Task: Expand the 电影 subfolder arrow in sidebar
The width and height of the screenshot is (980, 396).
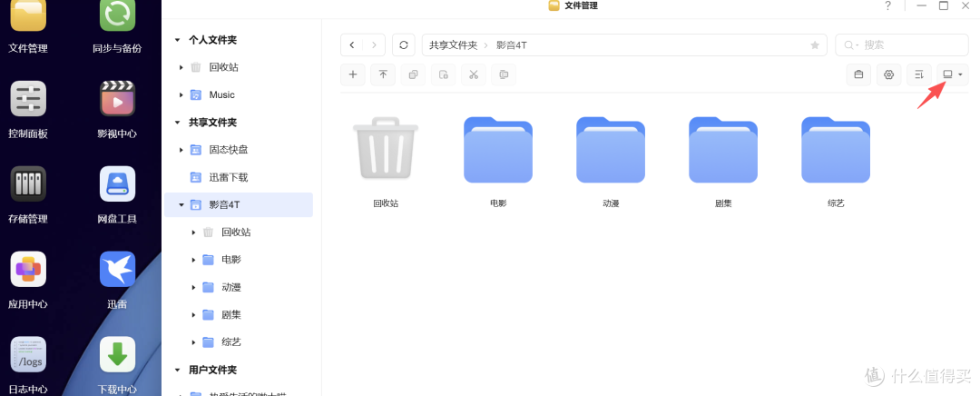Action: (x=194, y=261)
